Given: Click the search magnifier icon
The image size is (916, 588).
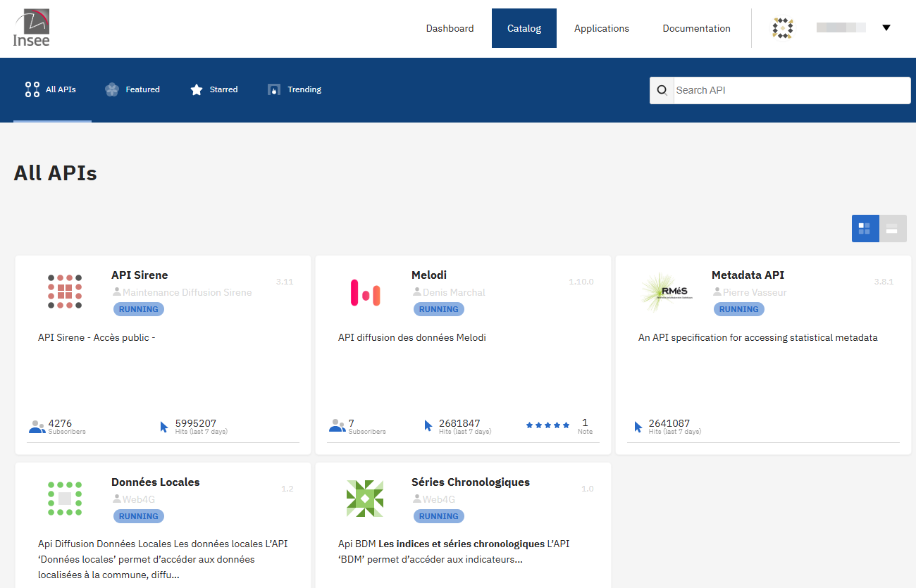Looking at the screenshot, I should coord(662,90).
